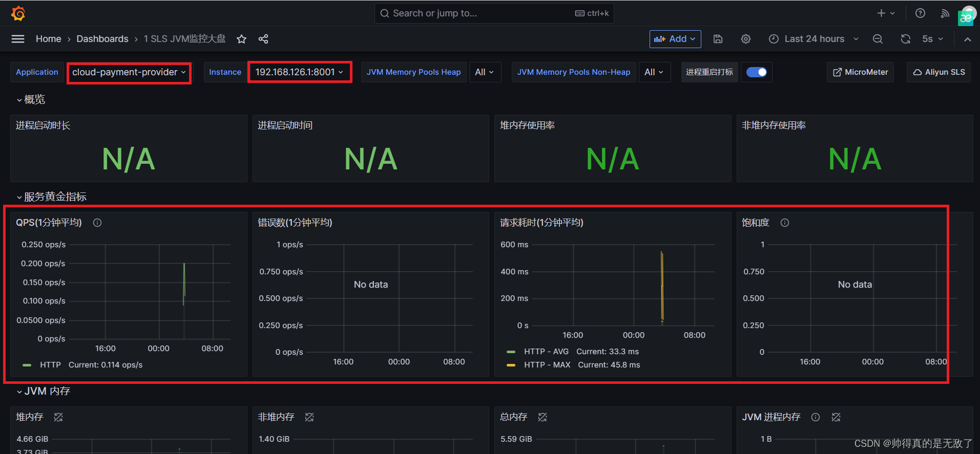The height and width of the screenshot is (454, 980).
Task: Open the 5s refresh interval dropdown
Action: click(x=932, y=39)
